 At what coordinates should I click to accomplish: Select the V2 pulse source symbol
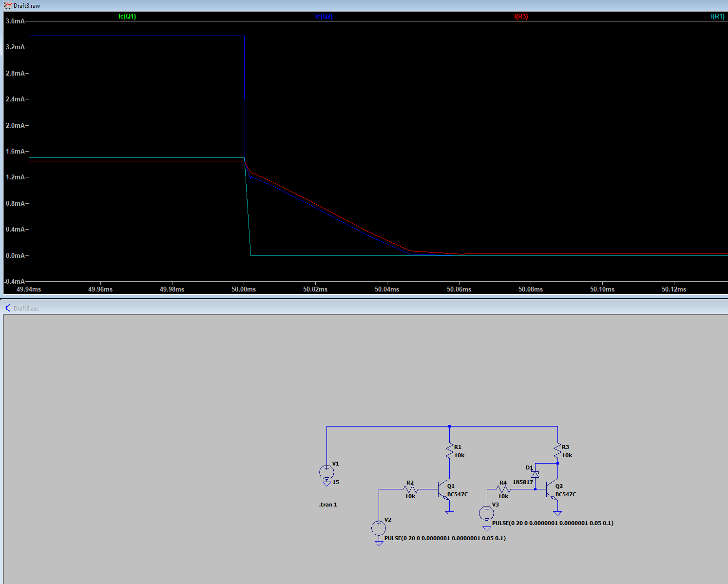pos(379,528)
